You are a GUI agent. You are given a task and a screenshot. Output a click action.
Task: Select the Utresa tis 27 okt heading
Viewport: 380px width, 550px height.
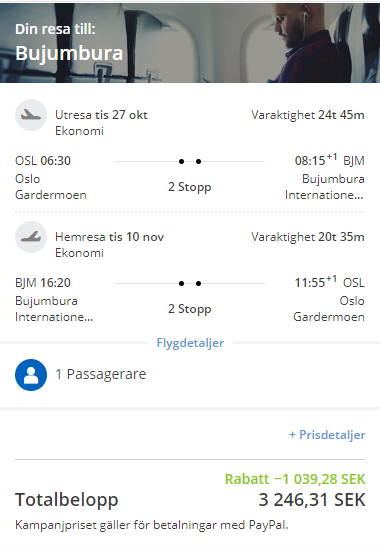101,115
